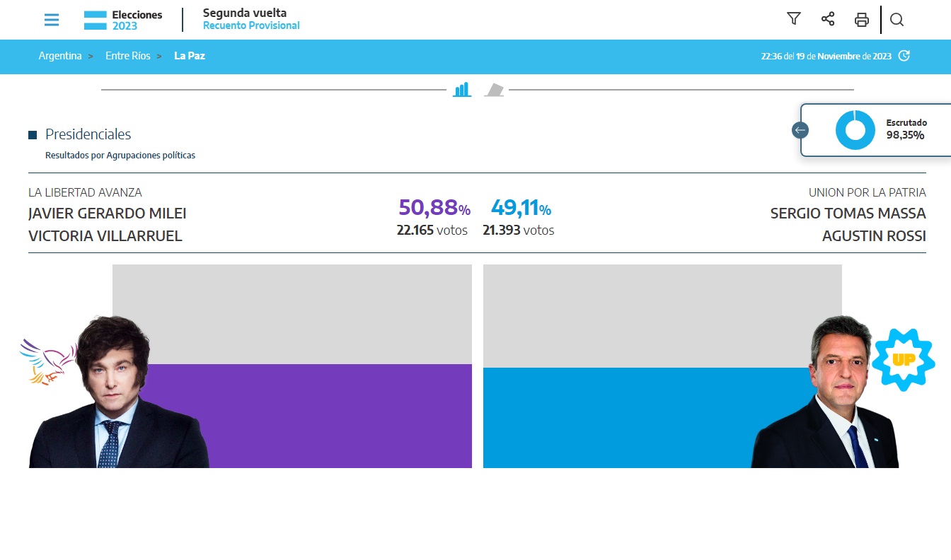Open the hamburger menu
Image resolution: width=951 pixels, height=560 pixels.
[52, 20]
